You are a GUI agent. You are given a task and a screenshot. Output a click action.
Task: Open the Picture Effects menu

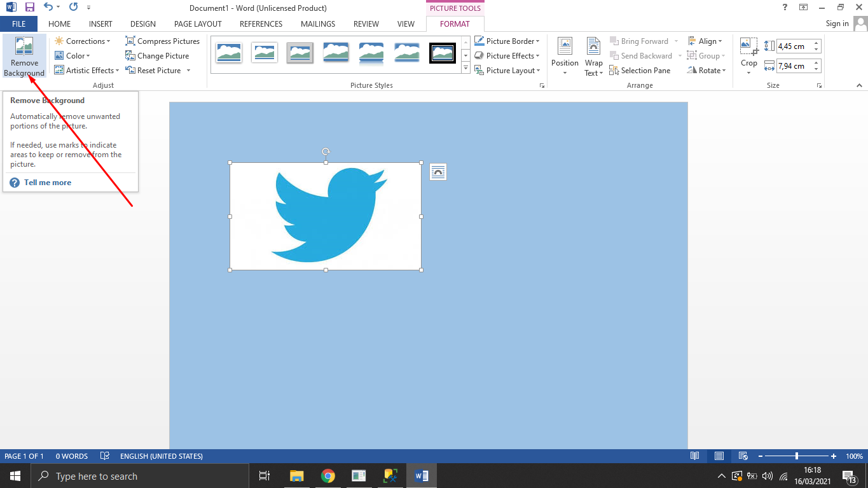507,56
